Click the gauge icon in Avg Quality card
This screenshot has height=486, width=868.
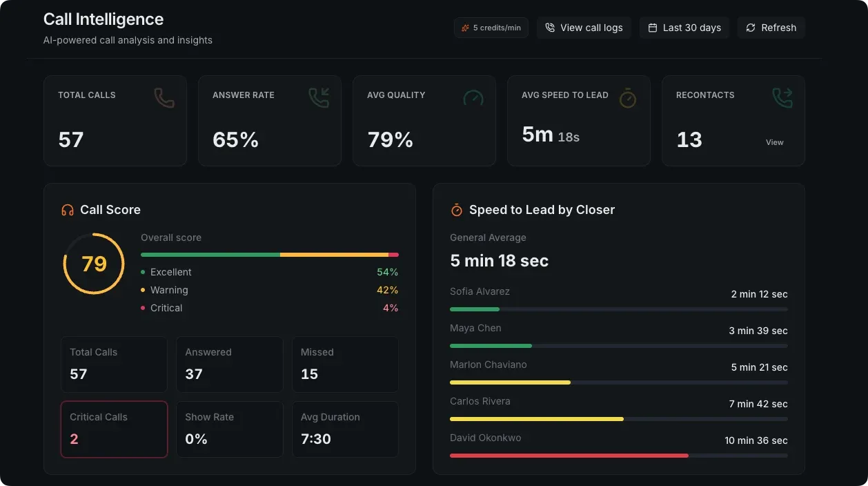473,98
